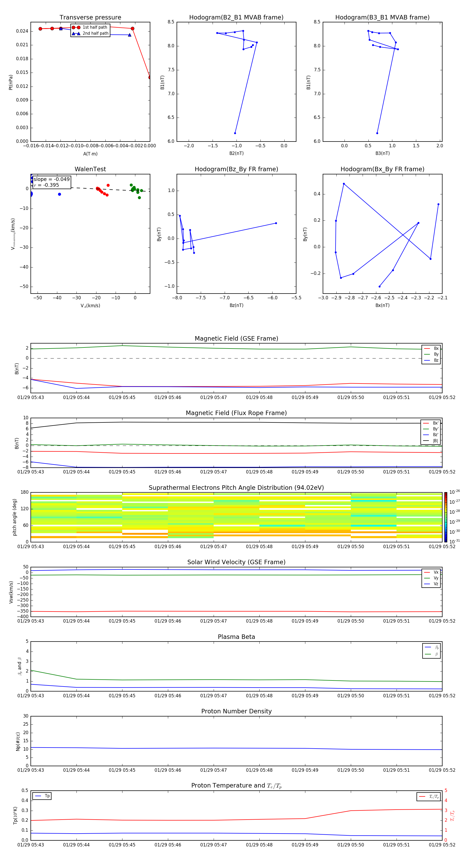The image size is (473, 868).
Task: Click the 'pitch angle (deg)' y-axis label
Action: click(14, 517)
